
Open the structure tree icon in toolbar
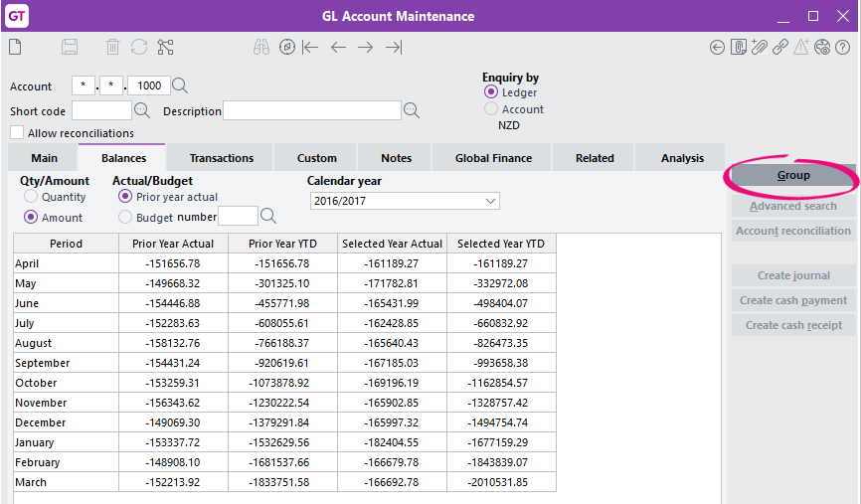165,47
